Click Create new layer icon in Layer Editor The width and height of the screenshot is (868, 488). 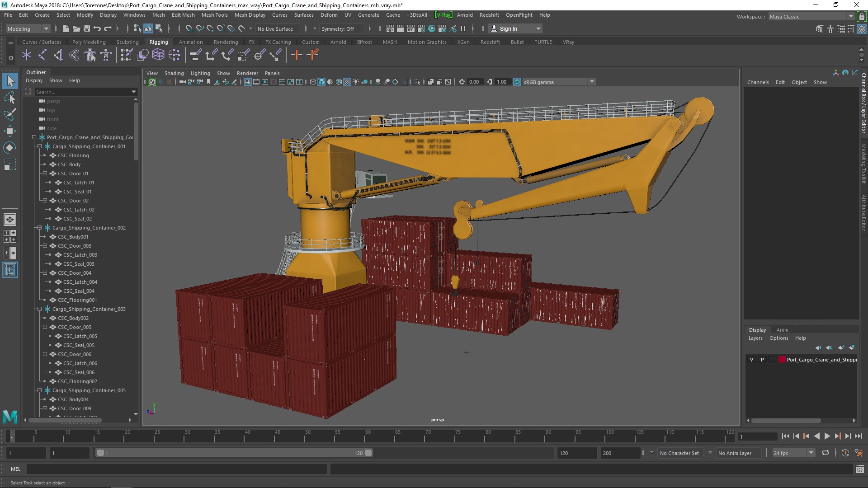840,347
